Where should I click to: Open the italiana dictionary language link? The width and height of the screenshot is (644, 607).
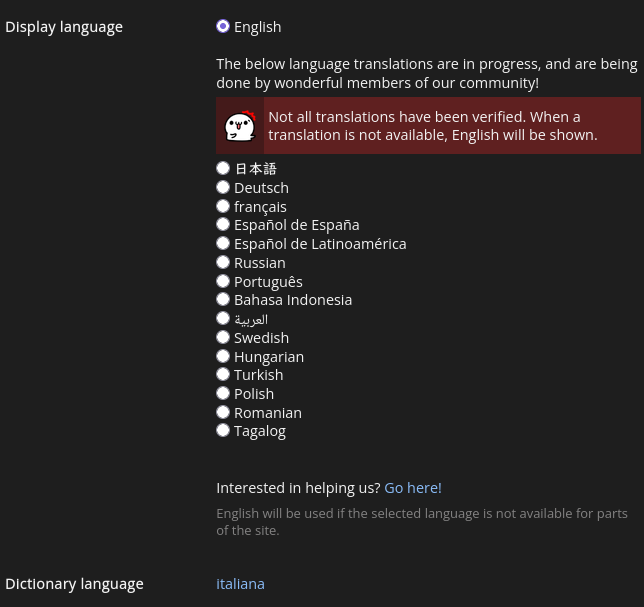[x=240, y=584]
